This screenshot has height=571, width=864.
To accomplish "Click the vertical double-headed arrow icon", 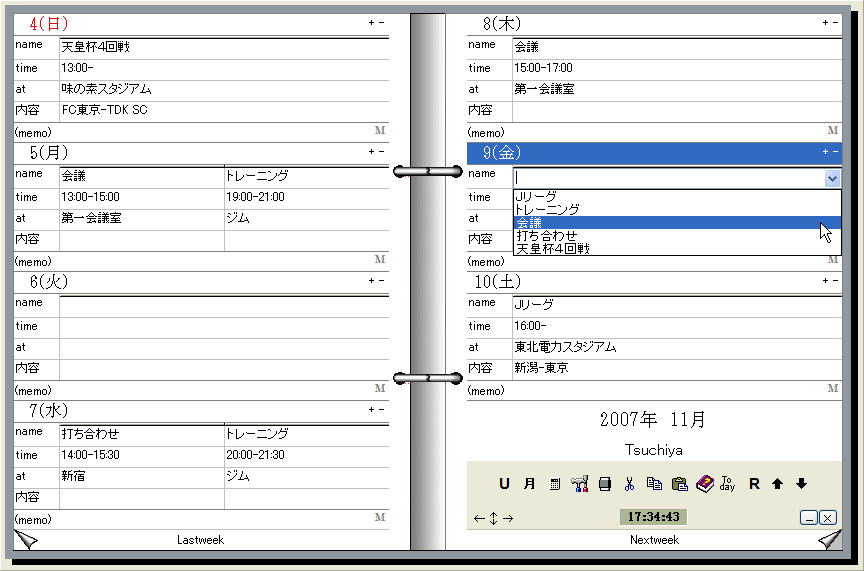I will pos(493,518).
